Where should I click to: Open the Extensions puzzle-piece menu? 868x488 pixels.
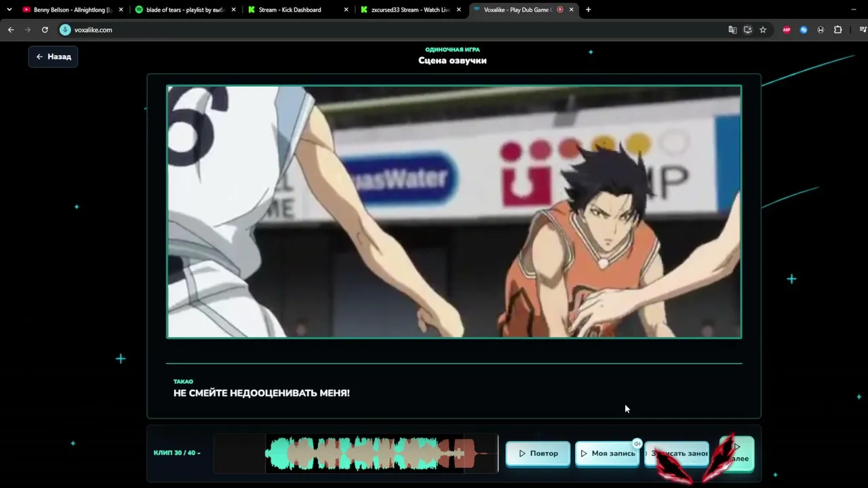837,30
